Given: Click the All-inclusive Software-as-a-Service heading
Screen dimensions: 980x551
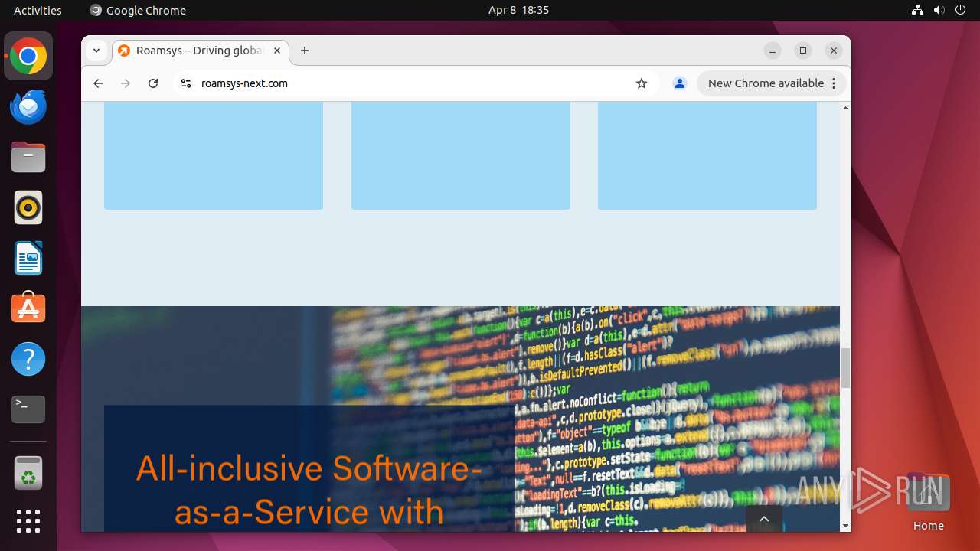Looking at the screenshot, I should pos(309,490).
